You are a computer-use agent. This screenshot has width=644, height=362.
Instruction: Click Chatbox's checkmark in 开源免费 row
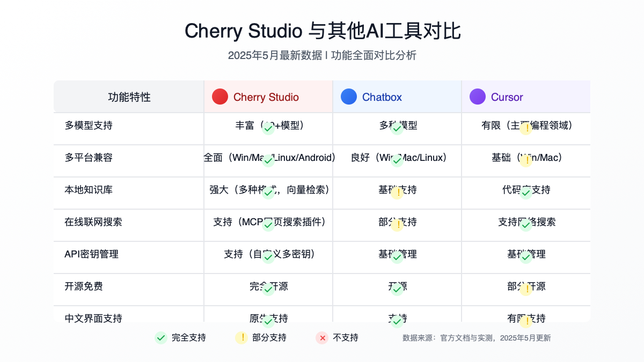pyautogui.click(x=397, y=290)
